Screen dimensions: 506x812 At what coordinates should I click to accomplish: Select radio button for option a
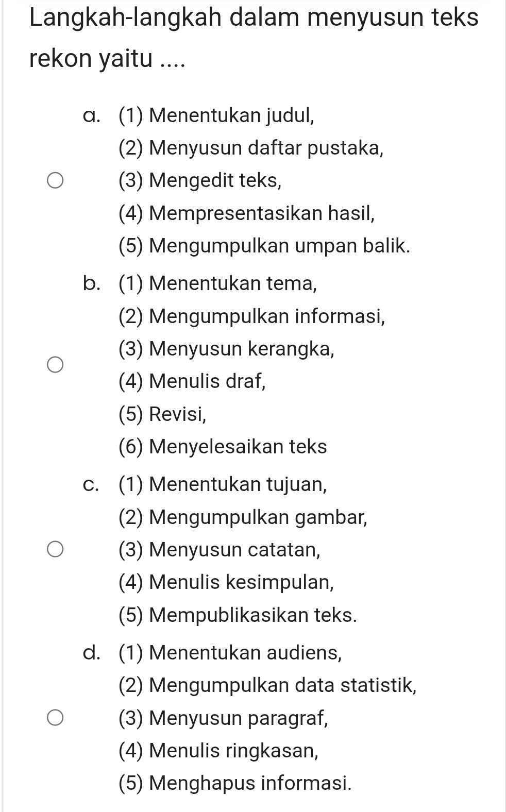[x=56, y=181]
